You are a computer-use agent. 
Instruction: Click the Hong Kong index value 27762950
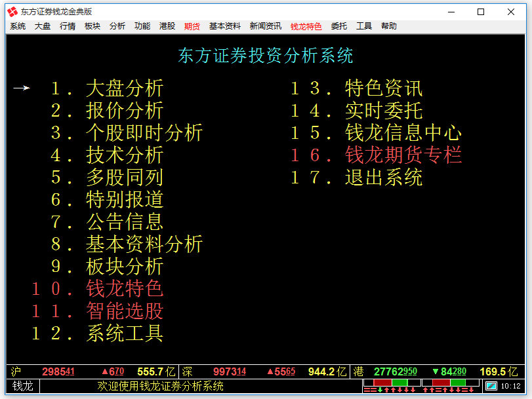396,372
